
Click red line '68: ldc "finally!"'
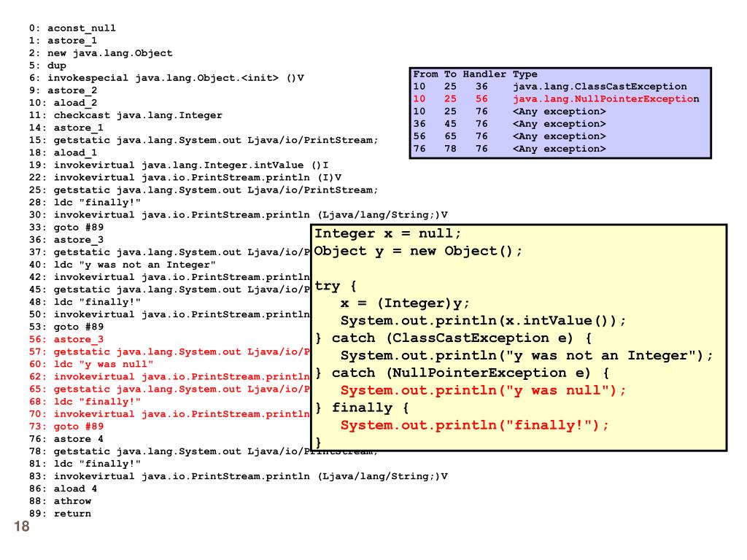[x=85, y=402]
